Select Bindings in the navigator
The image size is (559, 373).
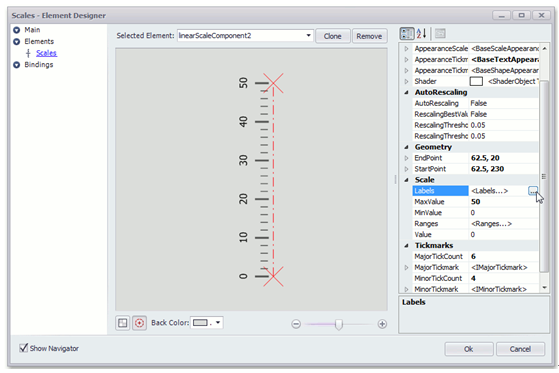coord(39,65)
